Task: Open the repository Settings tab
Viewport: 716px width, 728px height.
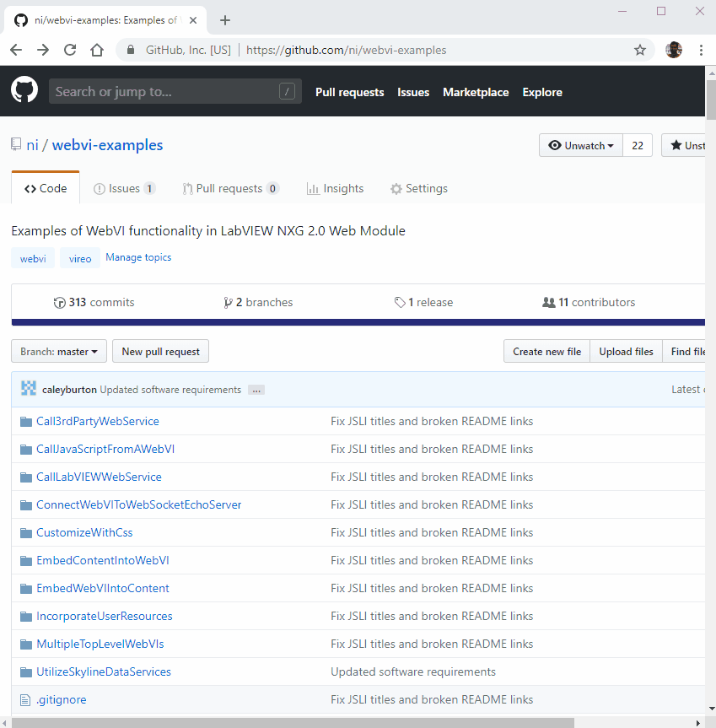Action: pos(419,188)
